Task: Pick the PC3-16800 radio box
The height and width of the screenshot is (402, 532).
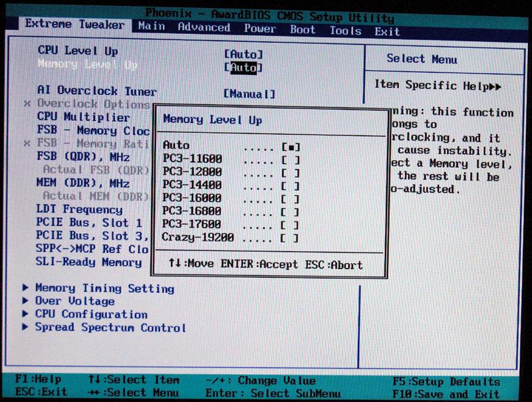Action: [290, 212]
